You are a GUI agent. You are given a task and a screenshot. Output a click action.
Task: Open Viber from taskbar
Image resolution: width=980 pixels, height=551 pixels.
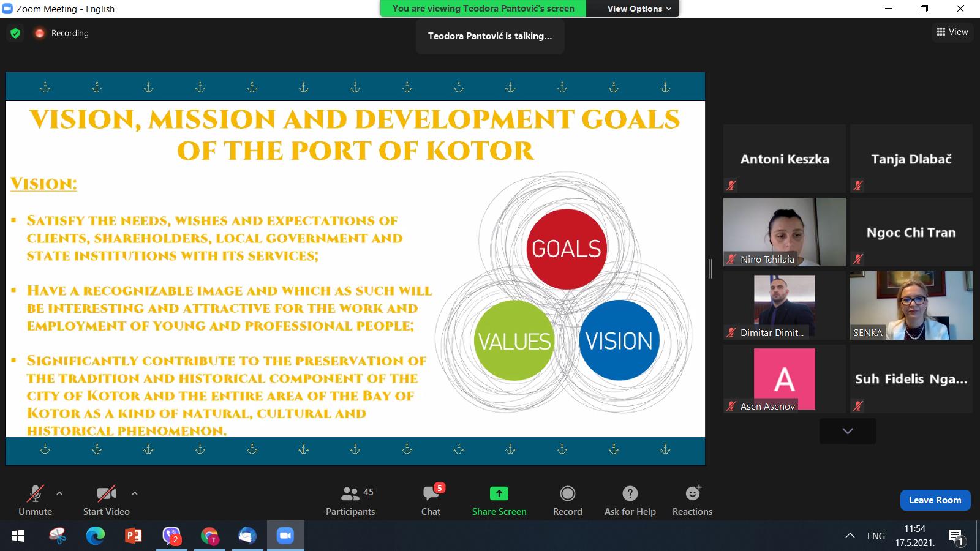point(171,536)
